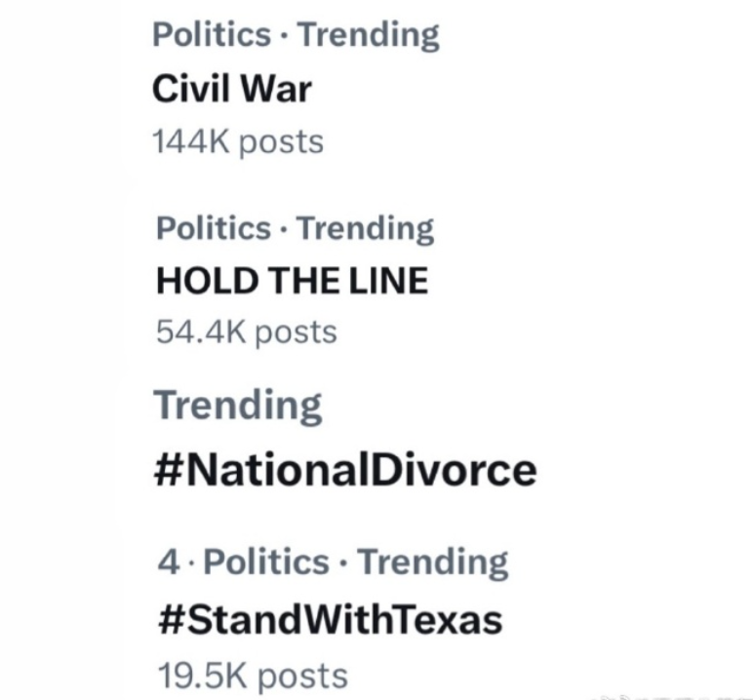This screenshot has height=700, width=753.
Task: Open the #StandWithTexas hashtag
Action: coord(330,619)
